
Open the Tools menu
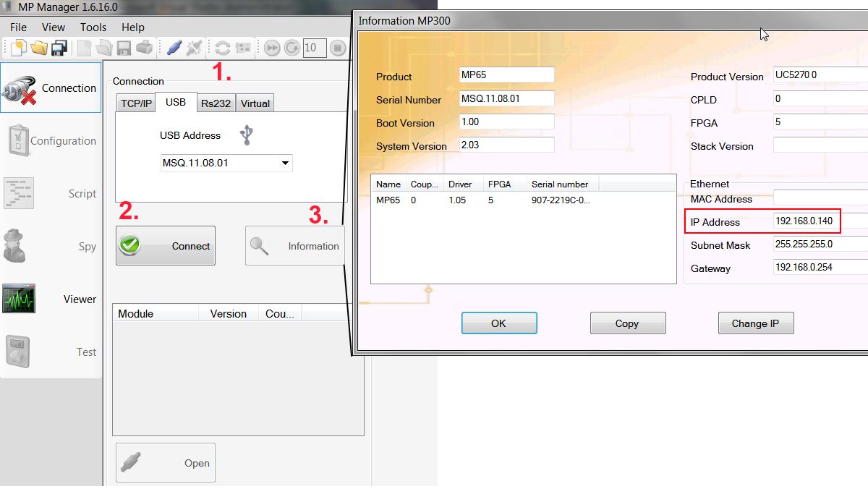(93, 27)
